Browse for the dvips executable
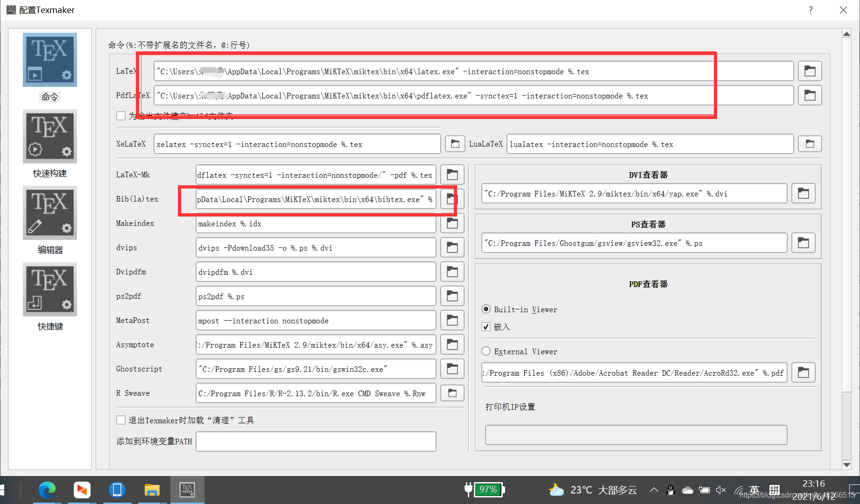This screenshot has height=504, width=860. click(x=452, y=247)
